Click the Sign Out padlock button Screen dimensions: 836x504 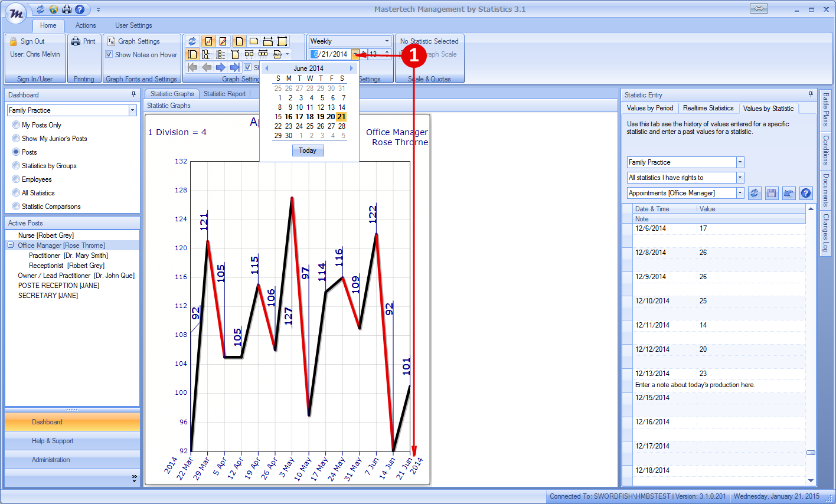click(27, 41)
